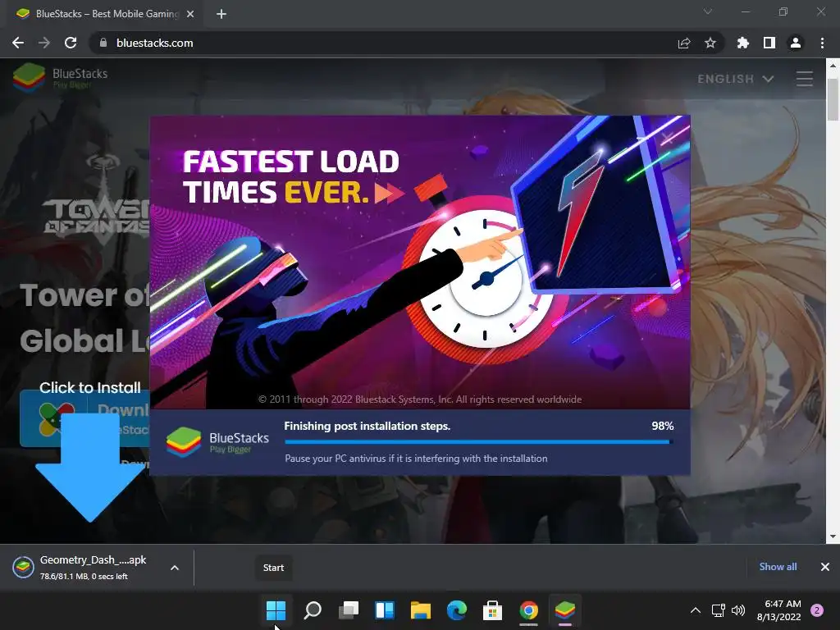Close the downloads bar
Image resolution: width=840 pixels, height=630 pixels.
pos(825,567)
